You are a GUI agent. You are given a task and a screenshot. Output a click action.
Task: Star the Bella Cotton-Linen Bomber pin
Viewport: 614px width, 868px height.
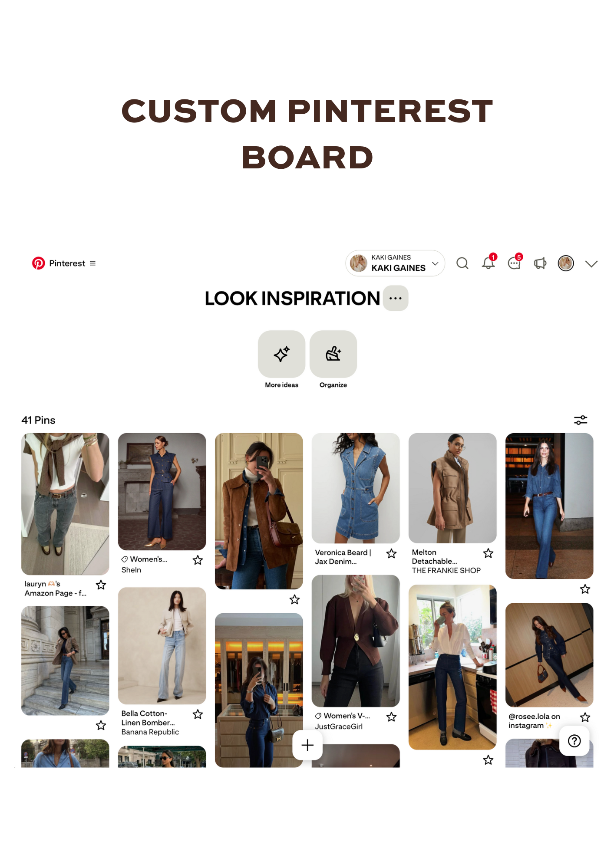(198, 714)
